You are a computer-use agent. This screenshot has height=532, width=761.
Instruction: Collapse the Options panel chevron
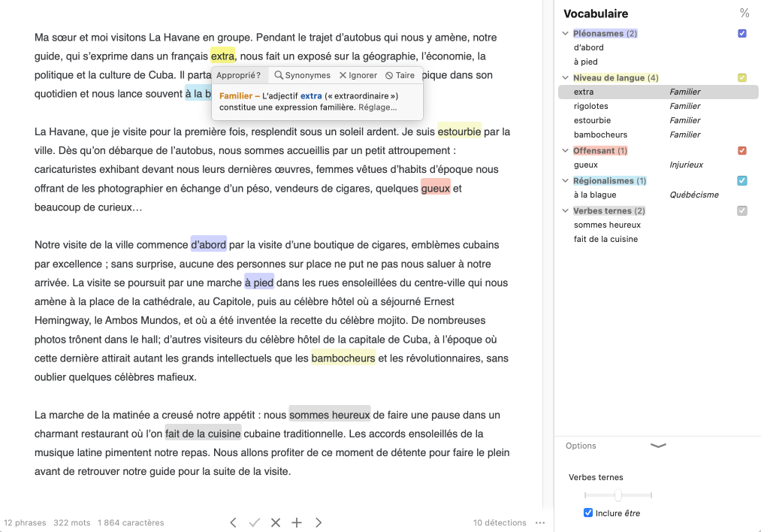[658, 446]
